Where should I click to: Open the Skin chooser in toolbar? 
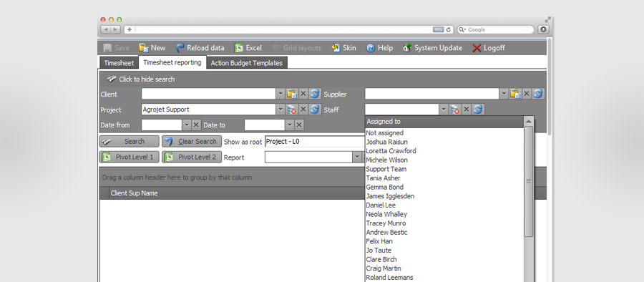(343, 48)
